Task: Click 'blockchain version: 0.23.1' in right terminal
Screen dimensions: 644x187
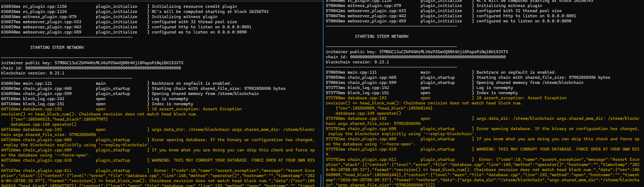Action: (357, 62)
